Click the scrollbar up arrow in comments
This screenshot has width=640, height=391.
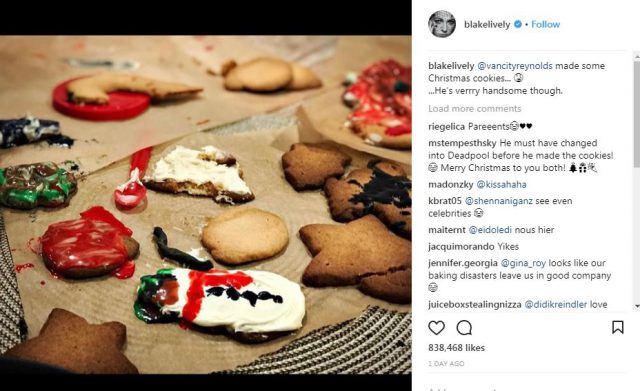coord(637,54)
